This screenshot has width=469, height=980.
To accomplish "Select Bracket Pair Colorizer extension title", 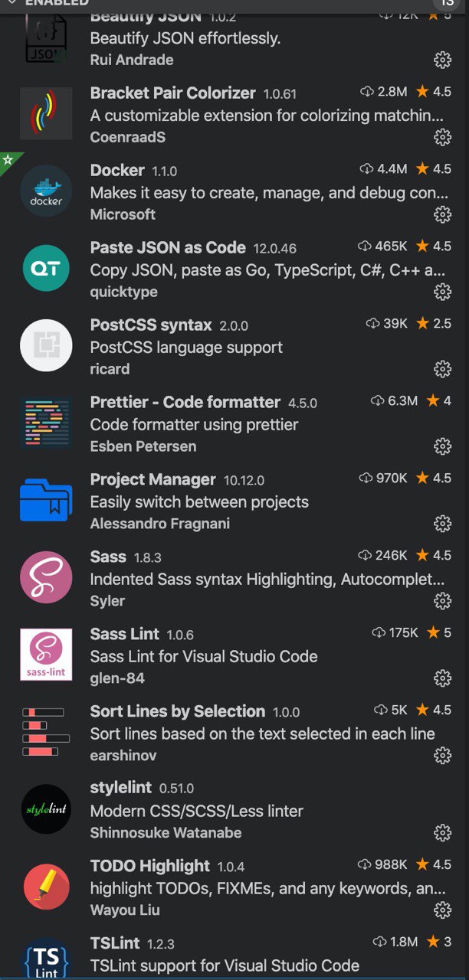I will (x=172, y=93).
